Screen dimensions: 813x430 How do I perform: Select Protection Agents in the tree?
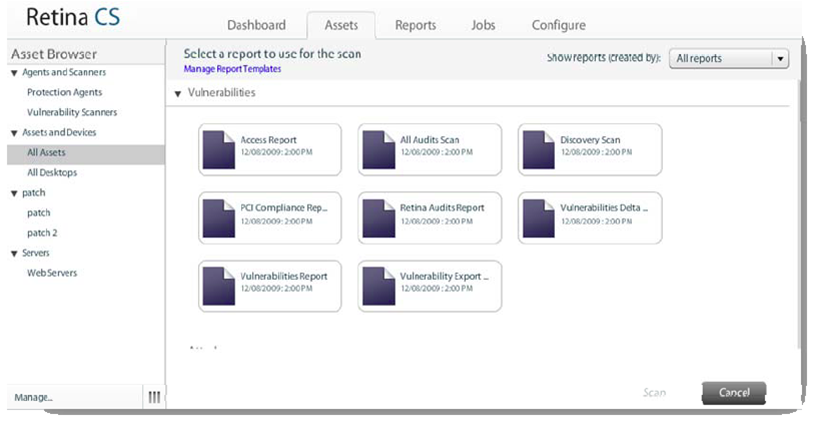click(65, 92)
